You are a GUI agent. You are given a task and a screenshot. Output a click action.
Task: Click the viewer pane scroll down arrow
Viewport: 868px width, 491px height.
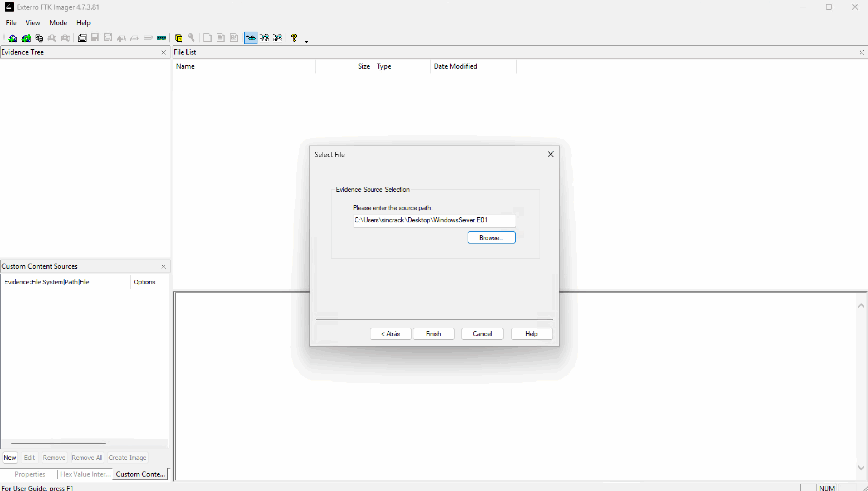click(x=861, y=468)
